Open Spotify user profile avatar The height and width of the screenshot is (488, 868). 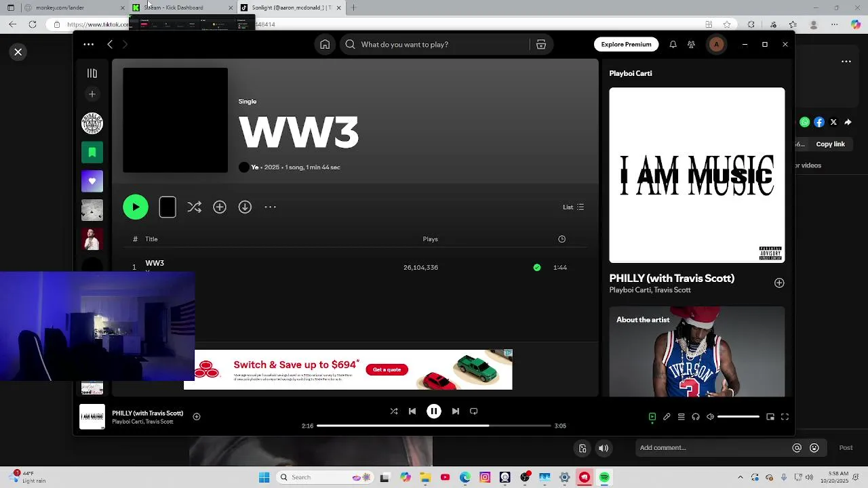click(x=716, y=45)
